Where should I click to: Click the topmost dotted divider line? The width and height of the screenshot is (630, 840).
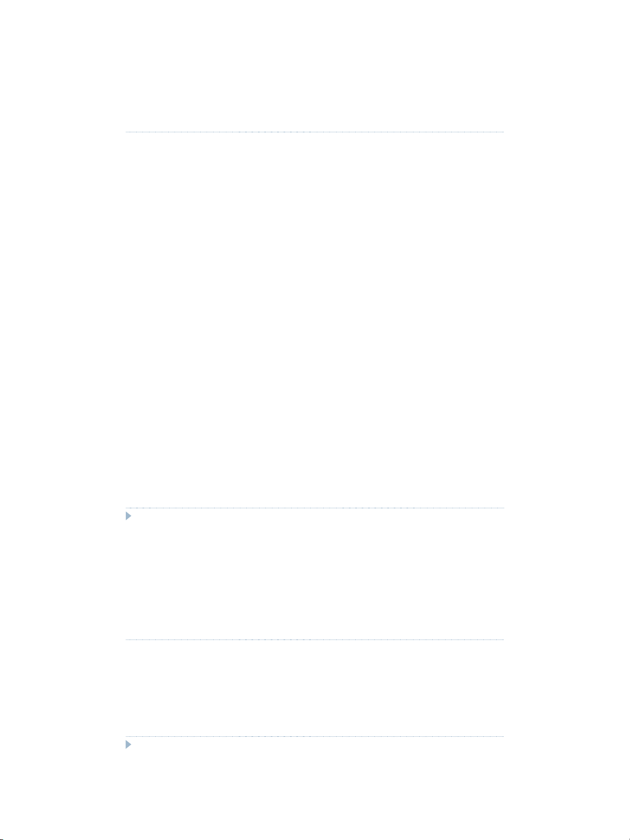(x=315, y=132)
